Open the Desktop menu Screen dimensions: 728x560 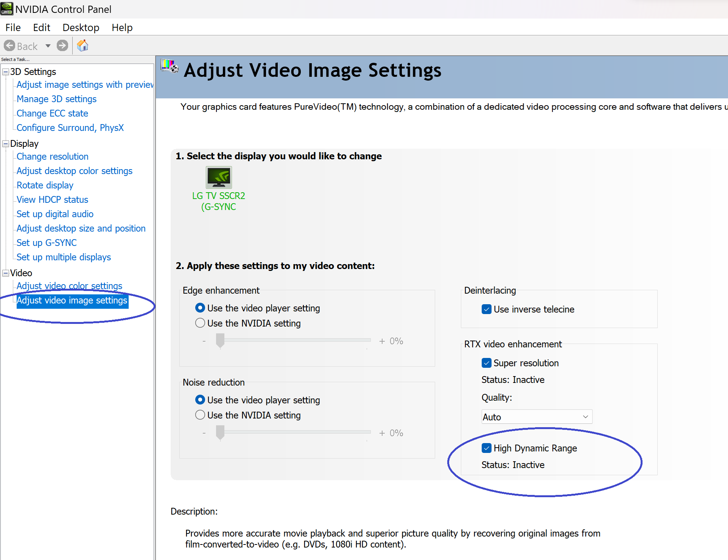tap(81, 28)
